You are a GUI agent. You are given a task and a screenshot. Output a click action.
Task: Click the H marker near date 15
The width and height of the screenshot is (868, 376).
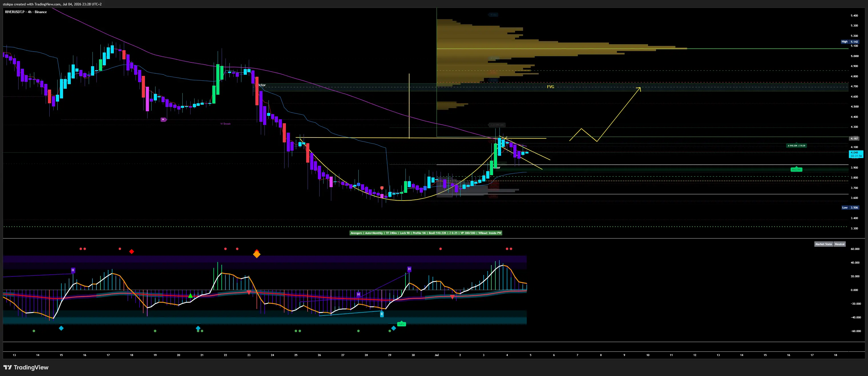73,270
